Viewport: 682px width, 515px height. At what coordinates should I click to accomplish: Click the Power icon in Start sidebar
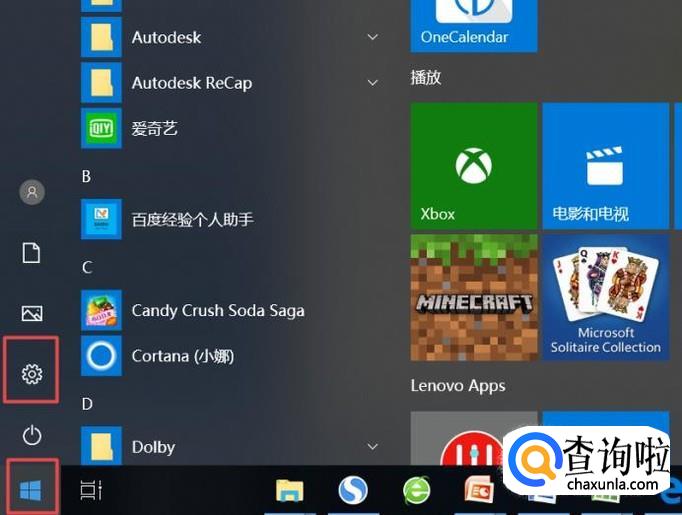(x=32, y=435)
